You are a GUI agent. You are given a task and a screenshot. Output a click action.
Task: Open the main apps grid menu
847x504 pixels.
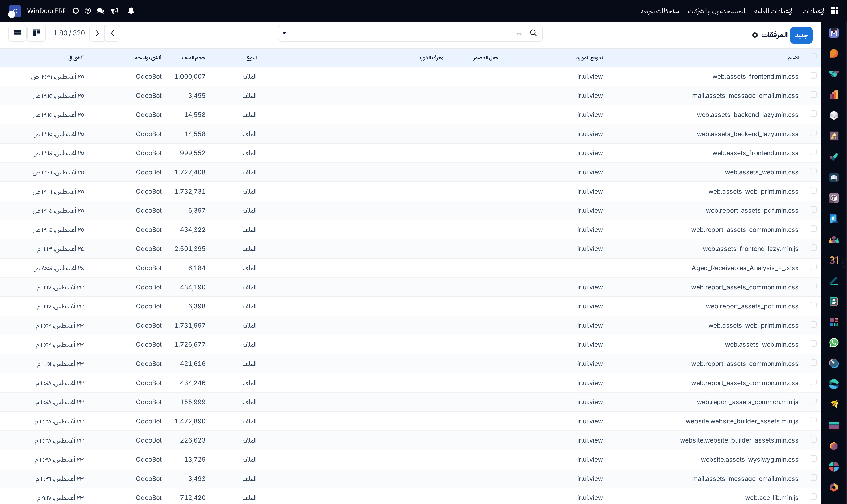click(x=834, y=11)
